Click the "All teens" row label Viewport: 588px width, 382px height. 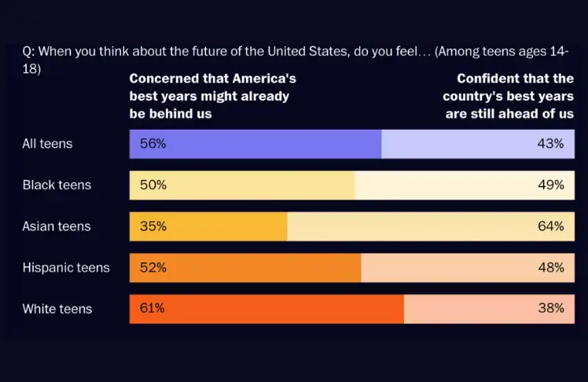(x=47, y=144)
